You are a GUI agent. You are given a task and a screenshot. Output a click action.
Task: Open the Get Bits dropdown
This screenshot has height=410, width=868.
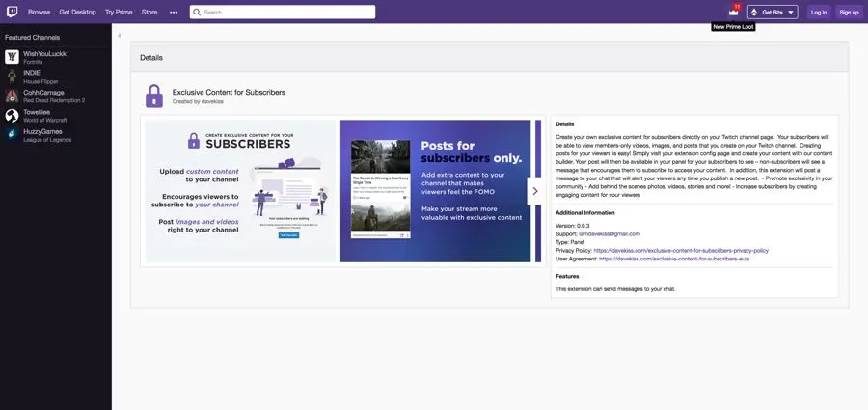pyautogui.click(x=773, y=13)
